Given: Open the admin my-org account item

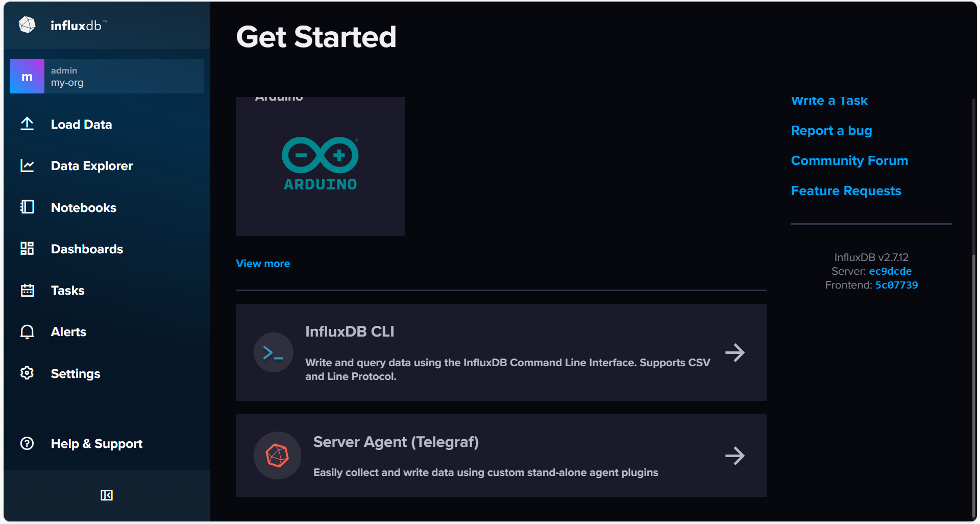Looking at the screenshot, I should point(106,76).
